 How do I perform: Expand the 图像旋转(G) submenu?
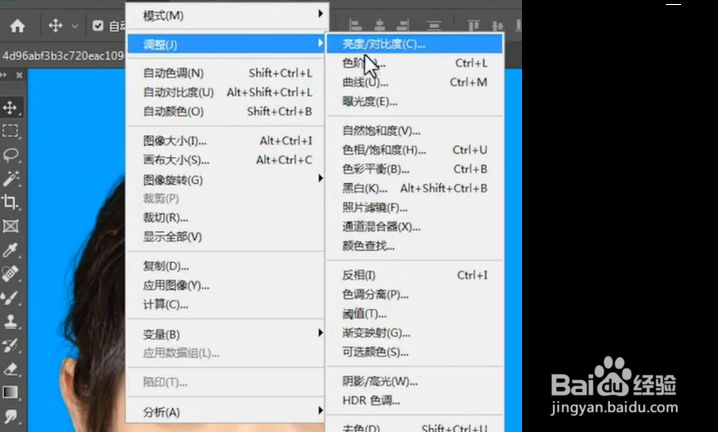point(226,180)
